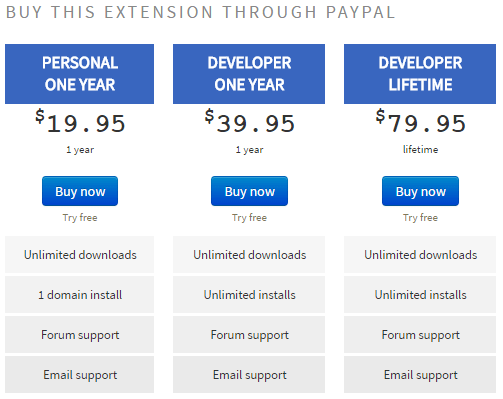
Task: Click Email support in Developer One Year column
Action: tap(249, 375)
